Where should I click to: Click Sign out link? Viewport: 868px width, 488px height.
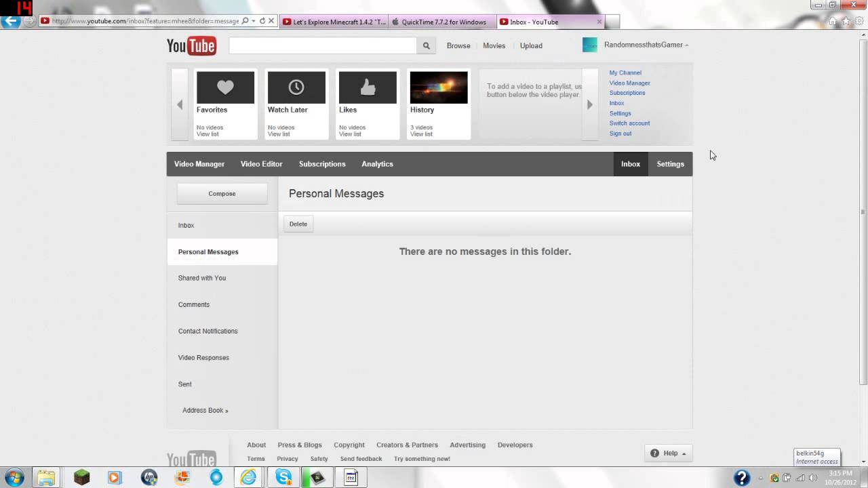(620, 134)
